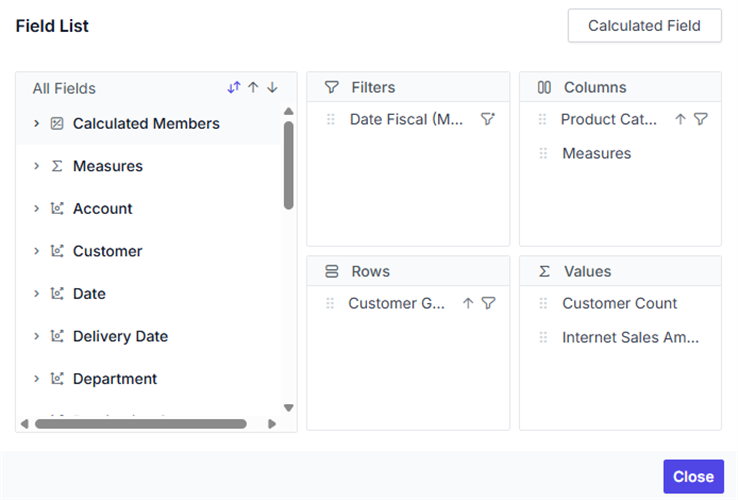
Task: Toggle sort on Customer Geography row field
Action: 468,303
